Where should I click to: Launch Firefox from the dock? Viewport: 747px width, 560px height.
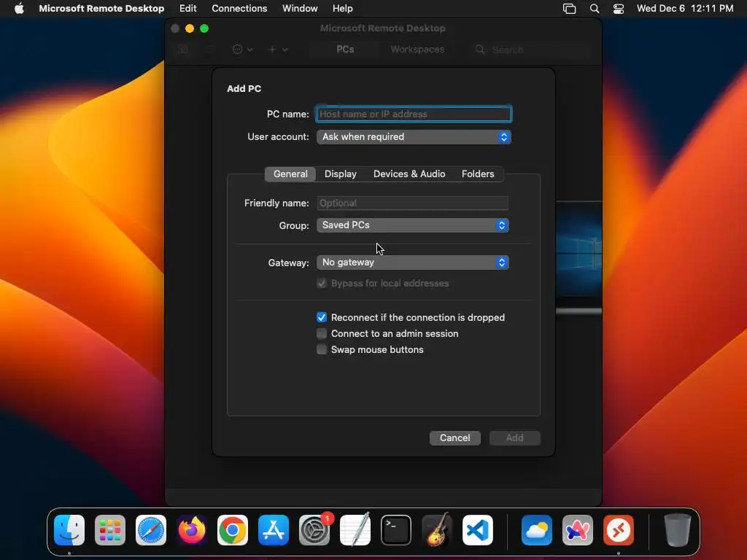click(x=192, y=530)
